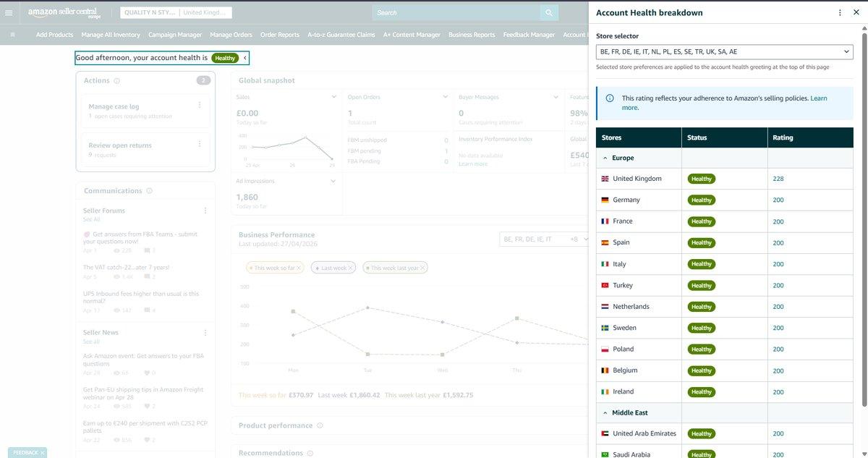Click the FEEDBACK button
This screenshot has width=868, height=458.
pyautogui.click(x=27, y=452)
